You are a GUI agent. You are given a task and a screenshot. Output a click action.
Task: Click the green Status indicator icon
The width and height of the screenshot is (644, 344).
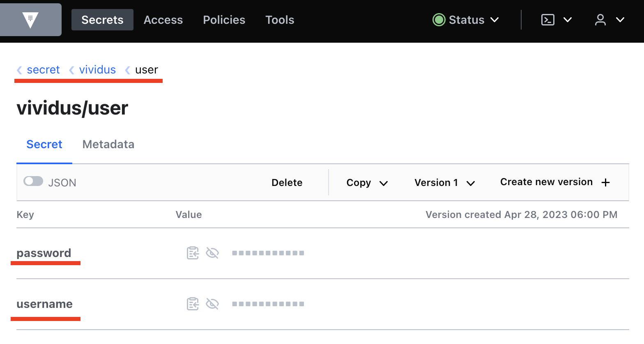point(439,20)
